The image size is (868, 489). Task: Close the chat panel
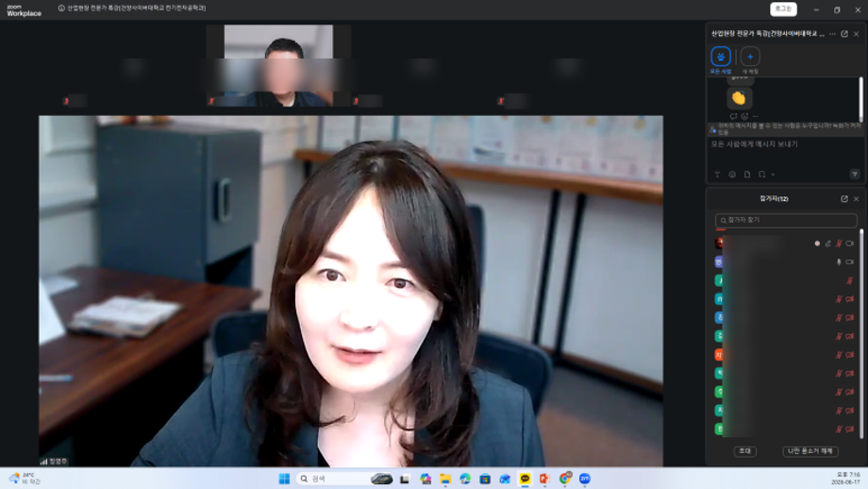(x=857, y=34)
